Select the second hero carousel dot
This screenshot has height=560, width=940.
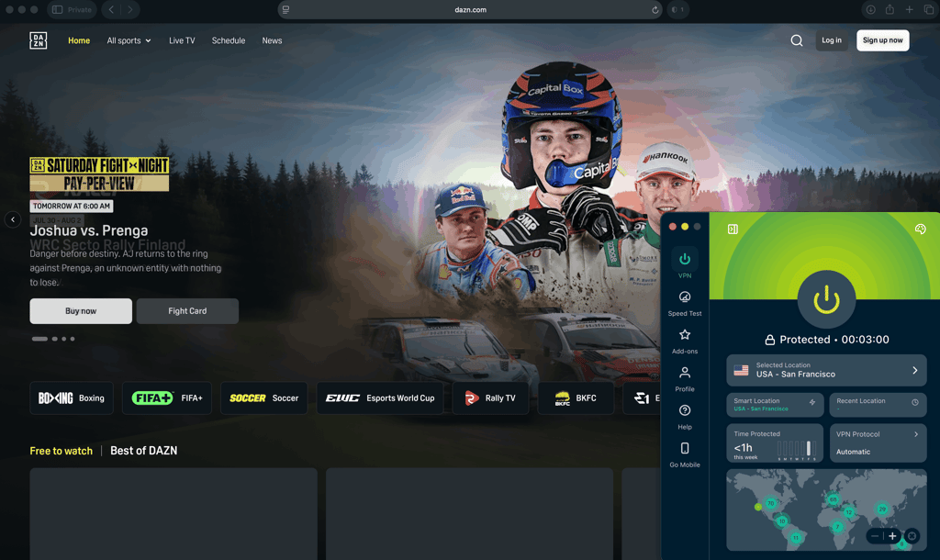[x=54, y=339]
